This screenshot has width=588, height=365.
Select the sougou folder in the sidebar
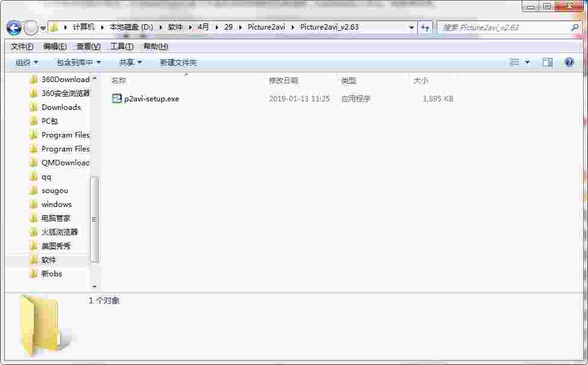(x=55, y=191)
